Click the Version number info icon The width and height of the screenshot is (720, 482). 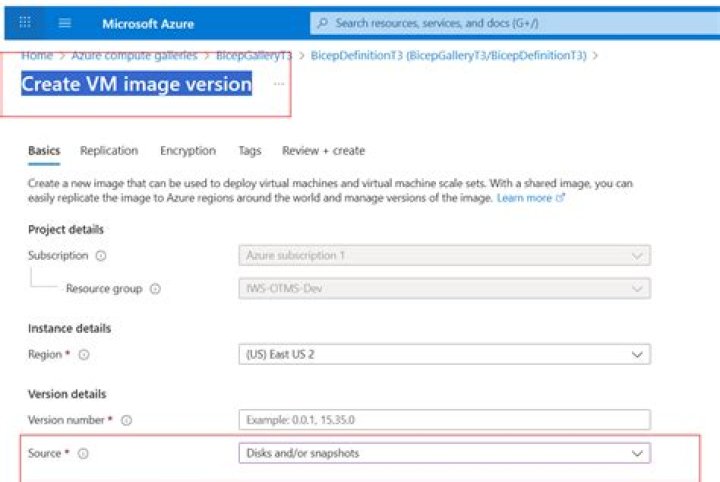click(126, 420)
